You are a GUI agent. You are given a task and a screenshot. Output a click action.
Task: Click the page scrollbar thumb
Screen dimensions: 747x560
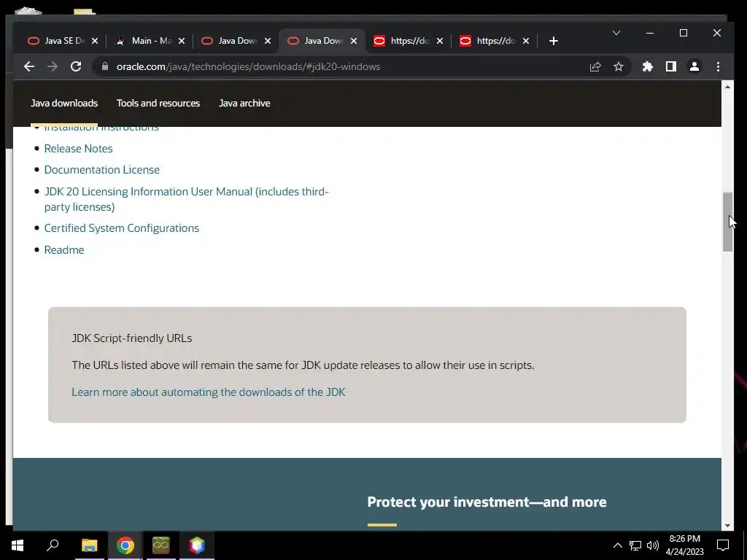727,222
